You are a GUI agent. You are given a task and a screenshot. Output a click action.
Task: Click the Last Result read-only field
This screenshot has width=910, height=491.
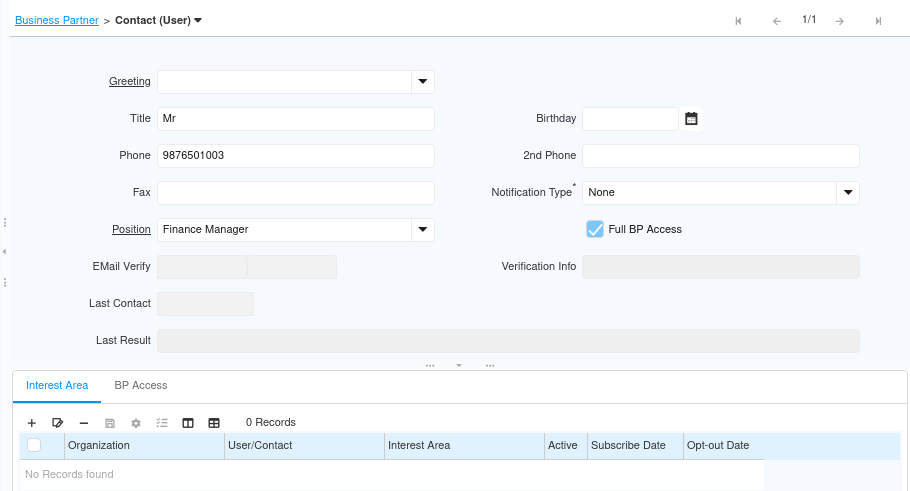coord(508,341)
